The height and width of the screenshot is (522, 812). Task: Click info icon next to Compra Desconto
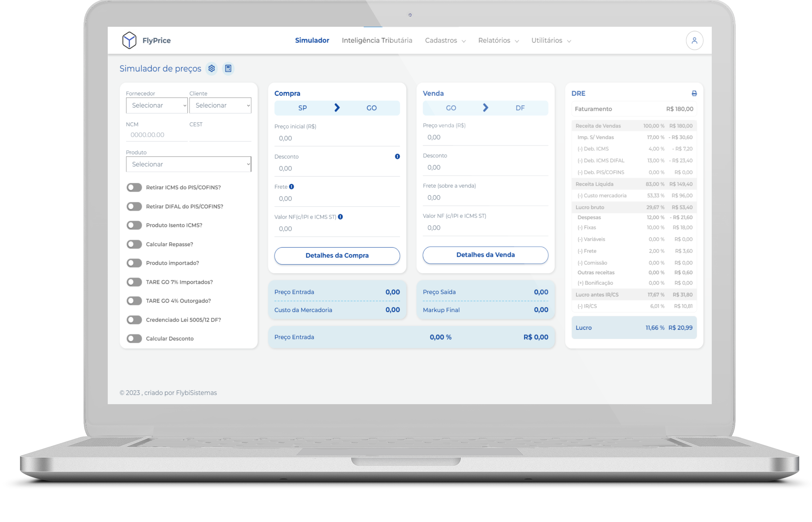click(x=397, y=156)
